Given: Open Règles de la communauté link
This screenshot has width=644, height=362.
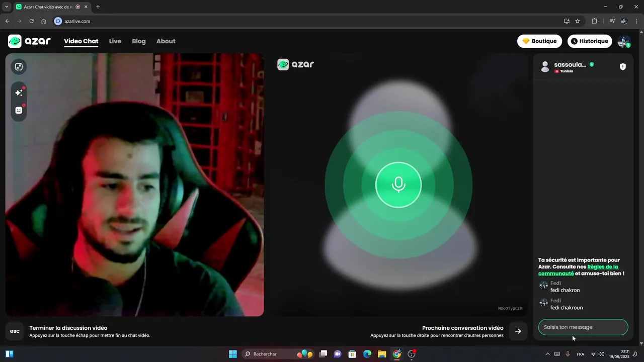Looking at the screenshot, I should coord(579,270).
